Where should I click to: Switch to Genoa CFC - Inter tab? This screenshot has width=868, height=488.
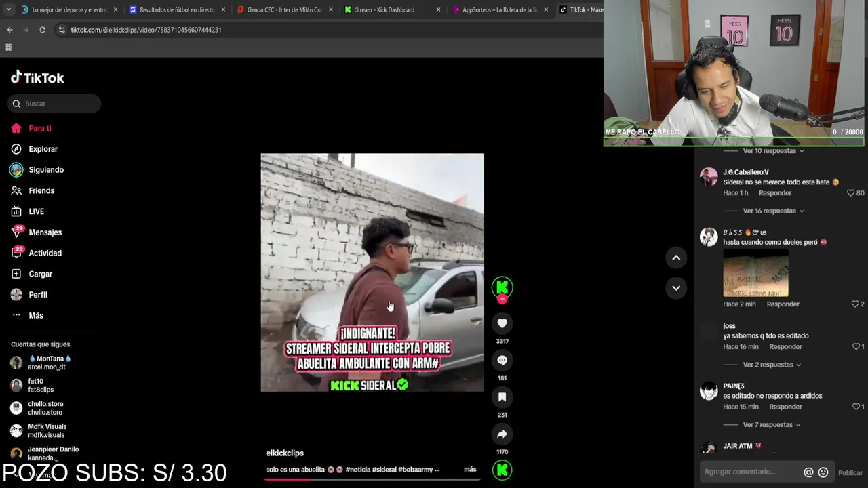[x=284, y=10]
